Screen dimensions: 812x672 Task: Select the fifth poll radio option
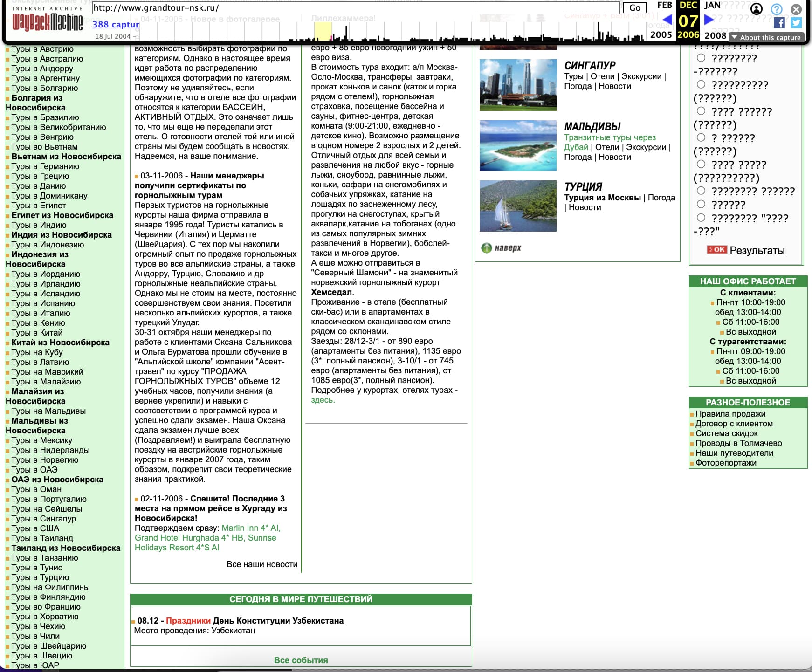point(701,164)
